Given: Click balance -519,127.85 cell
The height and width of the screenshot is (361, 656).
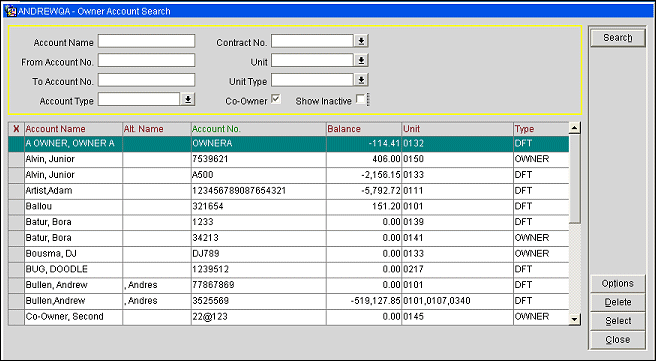Looking at the screenshot, I should [364, 301].
